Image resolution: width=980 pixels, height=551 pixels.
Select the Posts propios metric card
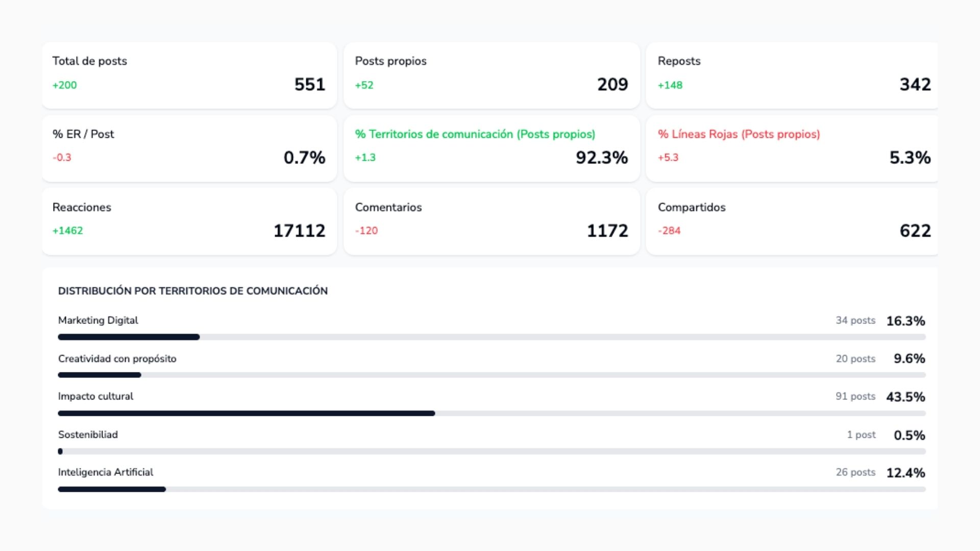491,75
